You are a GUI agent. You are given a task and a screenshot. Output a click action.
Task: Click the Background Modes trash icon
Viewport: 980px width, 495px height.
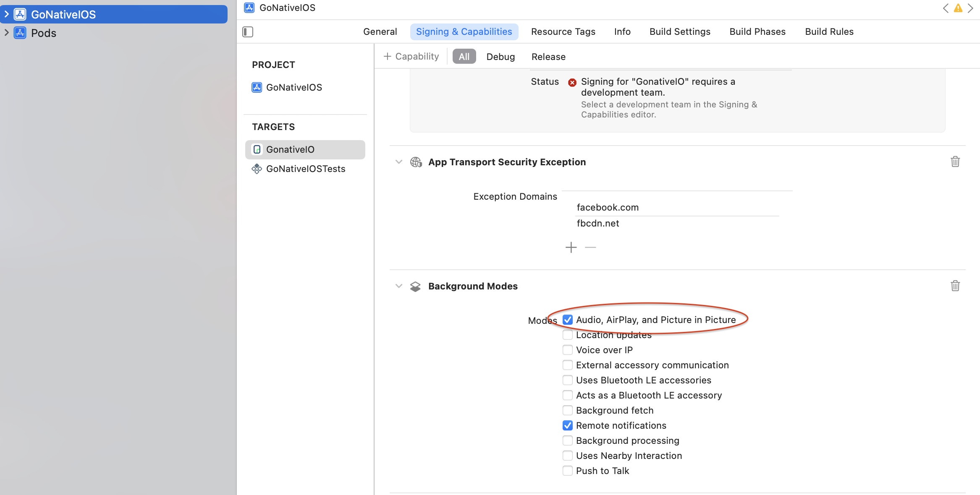click(x=955, y=286)
